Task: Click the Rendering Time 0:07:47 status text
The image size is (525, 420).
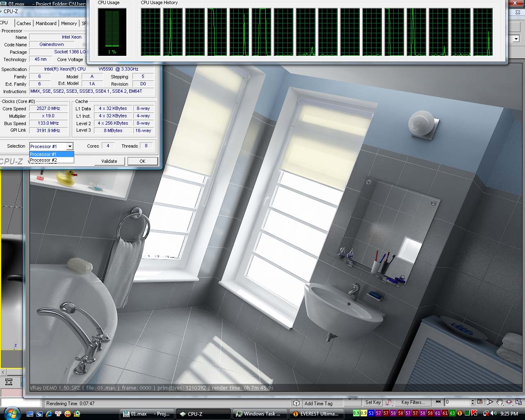Action: point(71,404)
